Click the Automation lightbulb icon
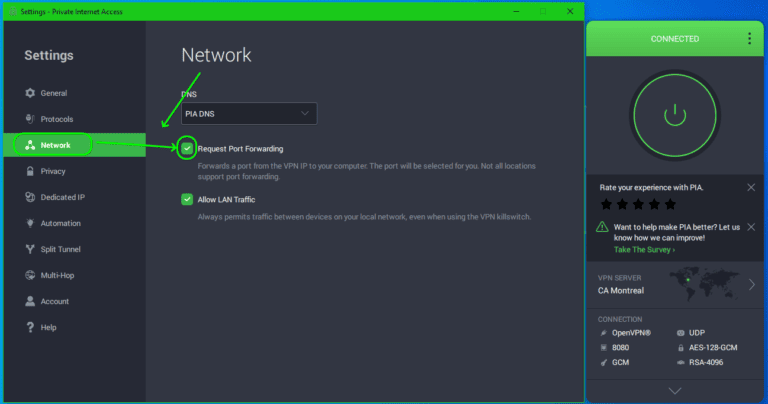768x404 pixels. [x=31, y=223]
